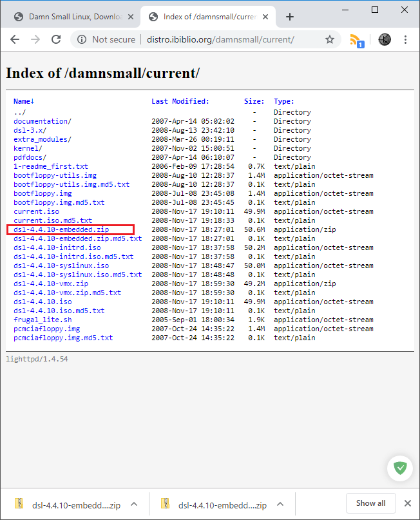This screenshot has height=520, width=420.
Task: Open current.iso.md5.txt
Action: pos(53,220)
